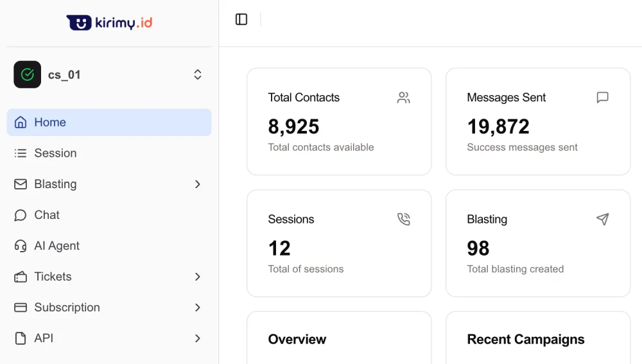This screenshot has width=642, height=364.
Task: Click the Blasting envelope icon in sidebar
Action: (x=21, y=184)
